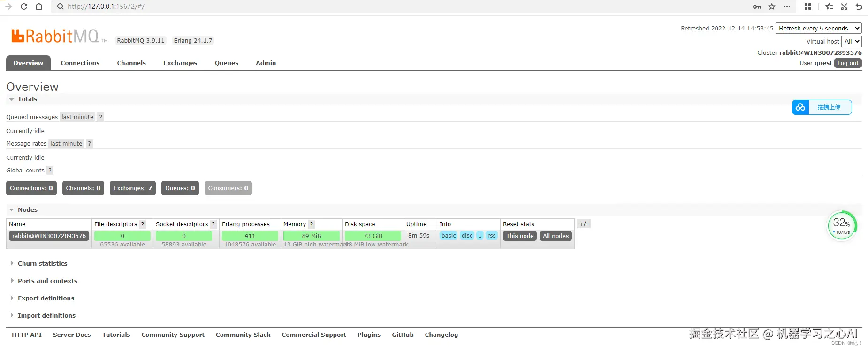This screenshot has height=350, width=868.
Task: Open the Tutorials footer link
Action: 116,335
